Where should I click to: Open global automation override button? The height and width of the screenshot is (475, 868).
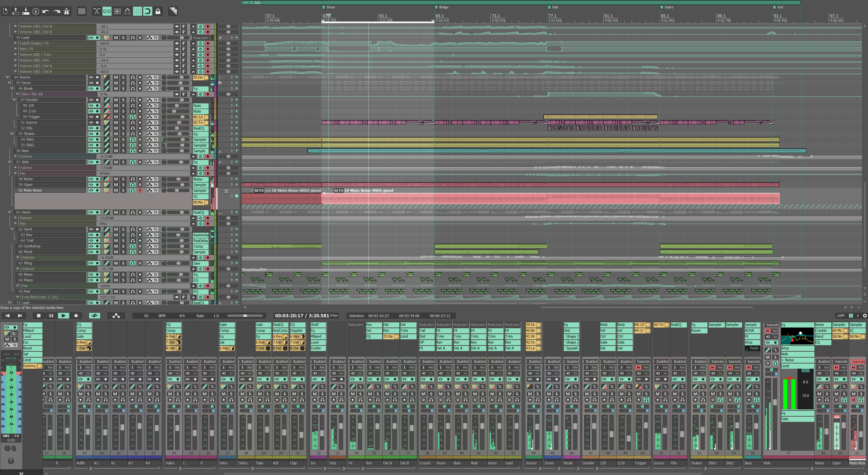click(116, 316)
